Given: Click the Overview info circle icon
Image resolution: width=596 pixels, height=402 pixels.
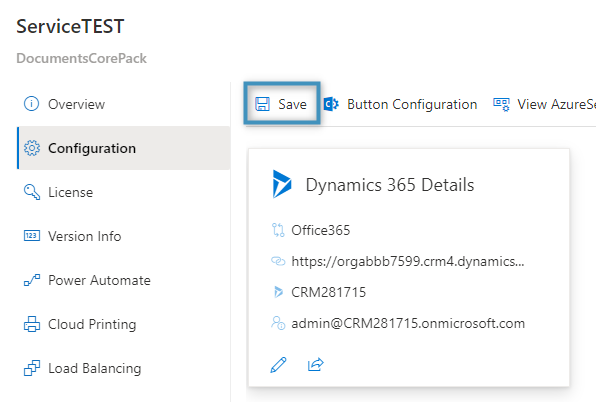Looking at the screenshot, I should 32,104.
